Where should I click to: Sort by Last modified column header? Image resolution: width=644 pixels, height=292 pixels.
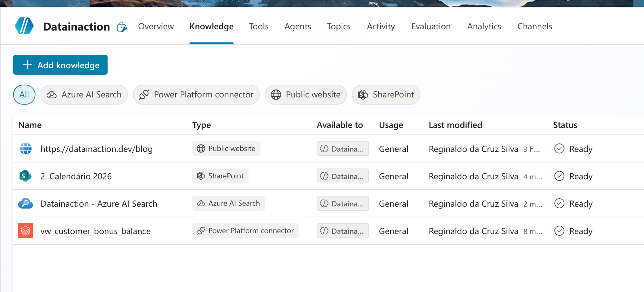click(x=455, y=125)
